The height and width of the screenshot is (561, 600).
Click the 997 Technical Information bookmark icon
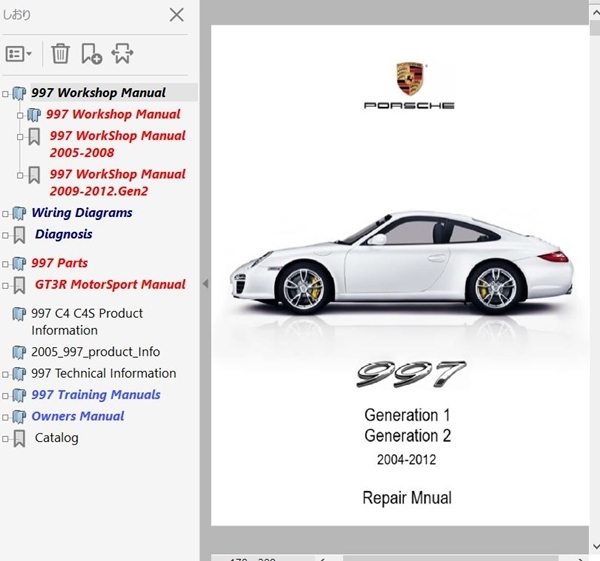(x=19, y=373)
